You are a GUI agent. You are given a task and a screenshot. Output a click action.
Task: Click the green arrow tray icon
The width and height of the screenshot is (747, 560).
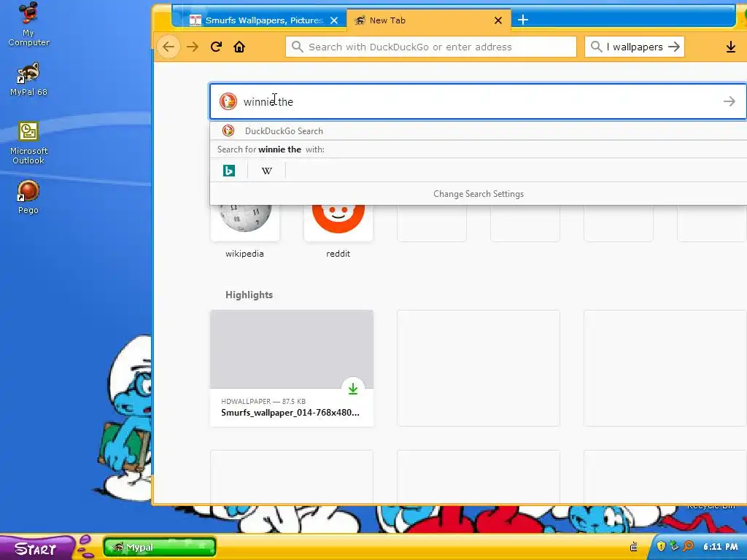674,546
